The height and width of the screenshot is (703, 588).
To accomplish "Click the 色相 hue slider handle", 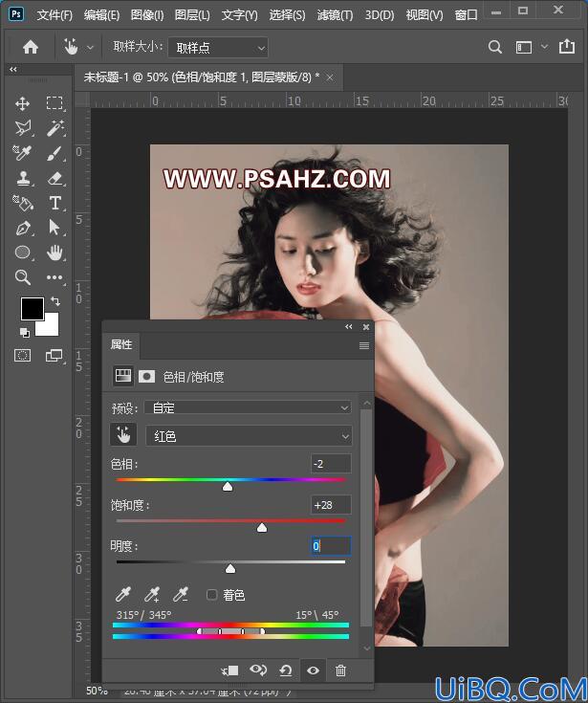I will pyautogui.click(x=228, y=487).
